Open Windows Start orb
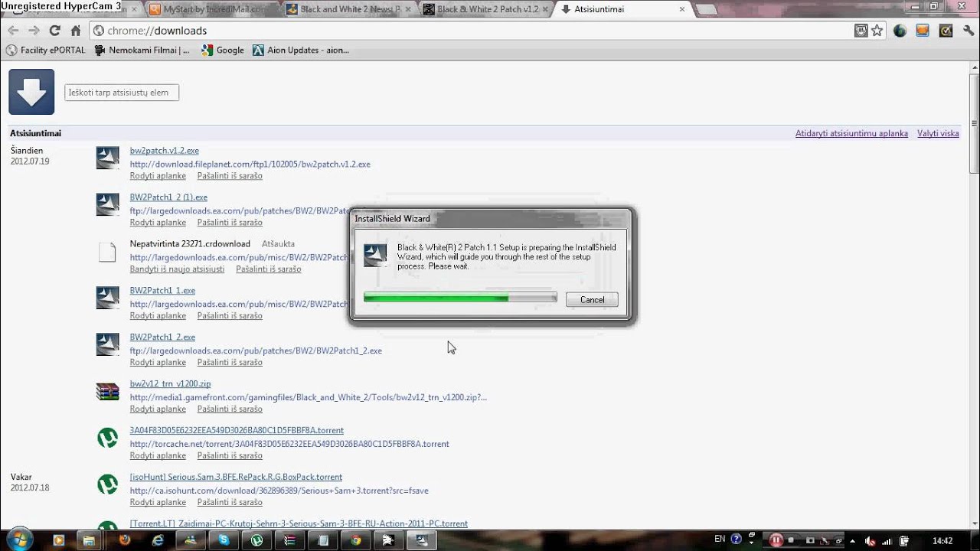The height and width of the screenshot is (551, 980). [19, 540]
